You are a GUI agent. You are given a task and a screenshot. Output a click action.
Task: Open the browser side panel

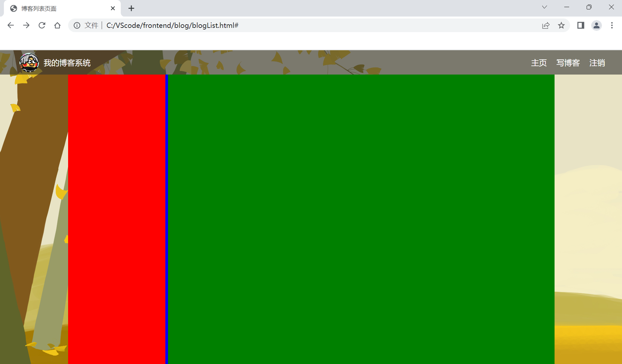(580, 25)
